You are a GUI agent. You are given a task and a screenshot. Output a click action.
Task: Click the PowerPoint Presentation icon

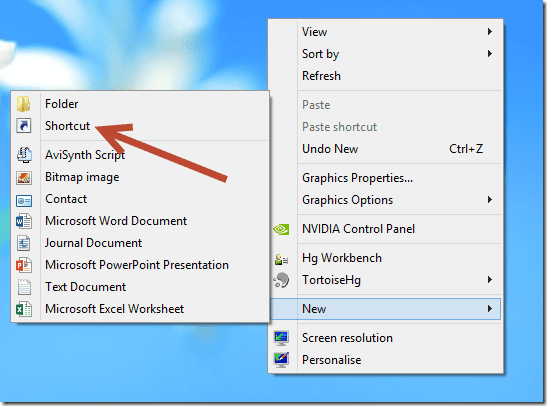(24, 265)
